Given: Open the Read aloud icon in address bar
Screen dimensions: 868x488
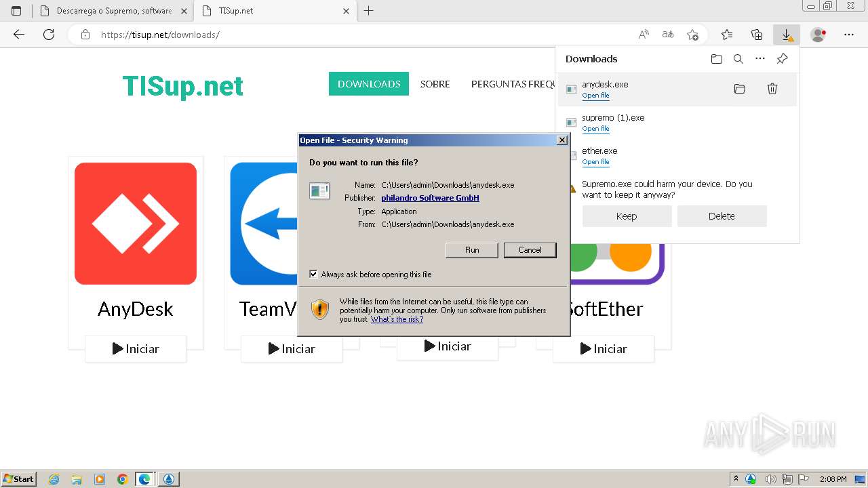Looking at the screenshot, I should point(644,35).
